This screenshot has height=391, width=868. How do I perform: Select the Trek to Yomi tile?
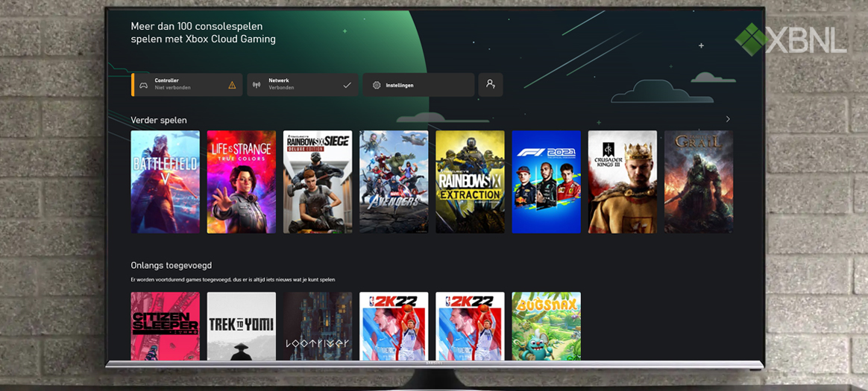coord(242,326)
